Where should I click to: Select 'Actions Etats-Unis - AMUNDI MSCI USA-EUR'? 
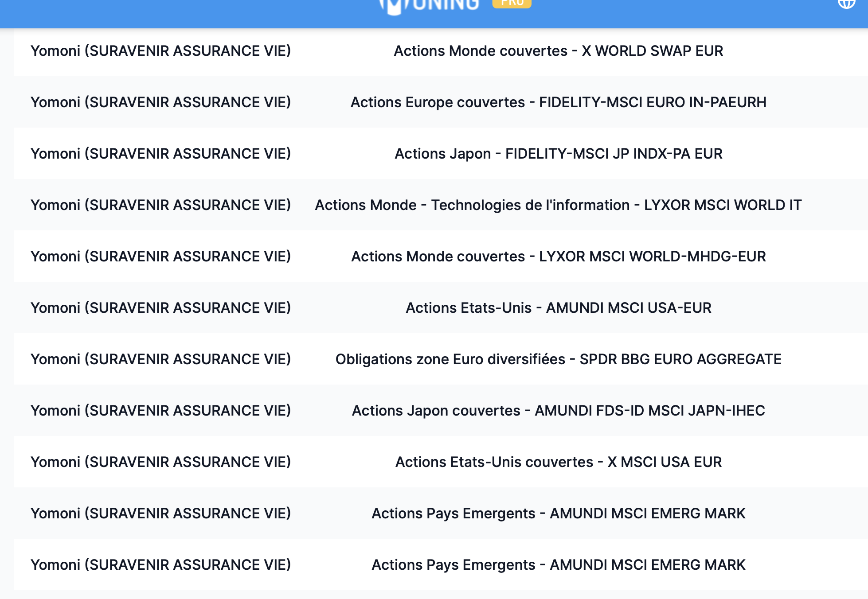click(558, 308)
